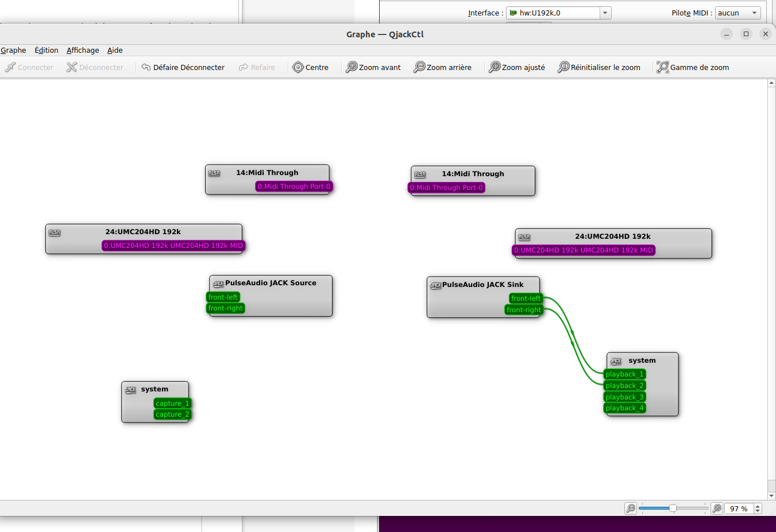Click the zoom-out magnifier in the status bar
776x532 pixels.
pos(631,508)
